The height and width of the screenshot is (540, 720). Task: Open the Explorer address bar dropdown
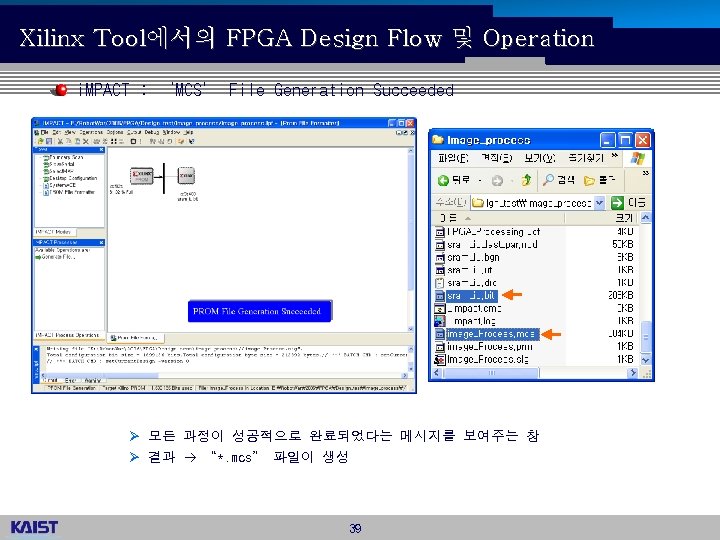click(599, 202)
